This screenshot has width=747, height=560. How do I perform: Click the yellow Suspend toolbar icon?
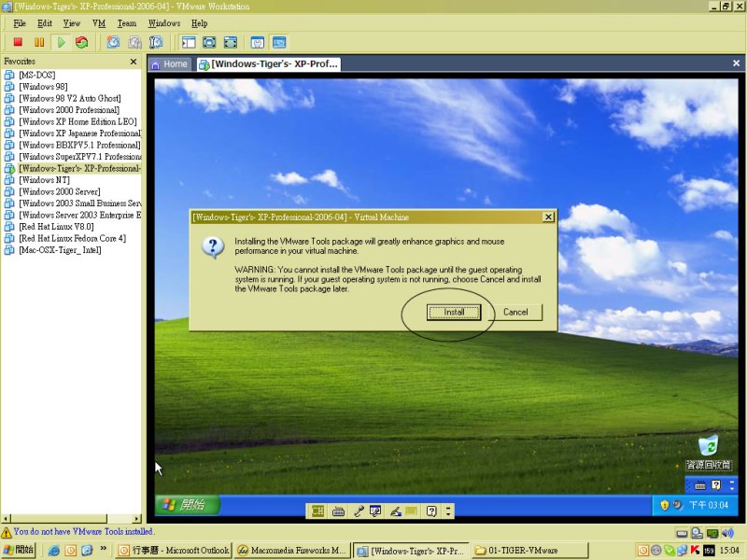39,42
